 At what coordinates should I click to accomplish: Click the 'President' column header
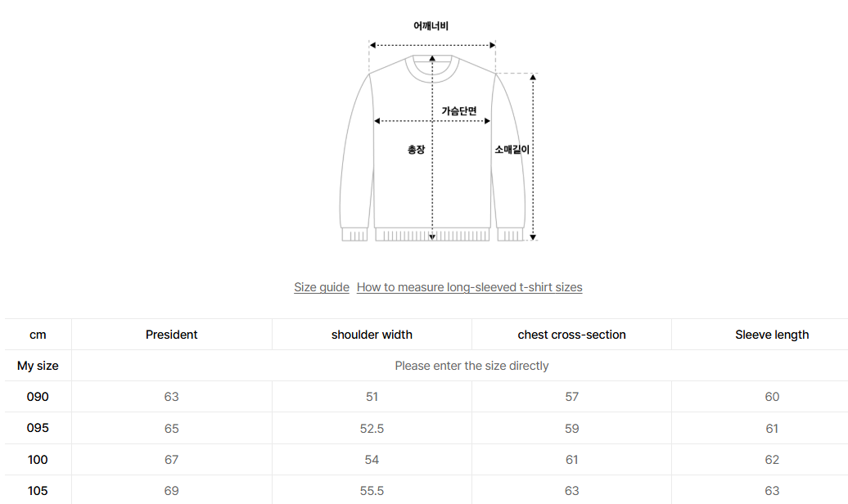(x=172, y=335)
